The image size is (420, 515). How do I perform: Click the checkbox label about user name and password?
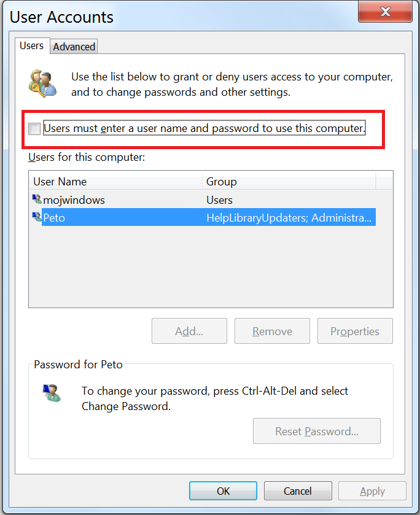point(204,128)
